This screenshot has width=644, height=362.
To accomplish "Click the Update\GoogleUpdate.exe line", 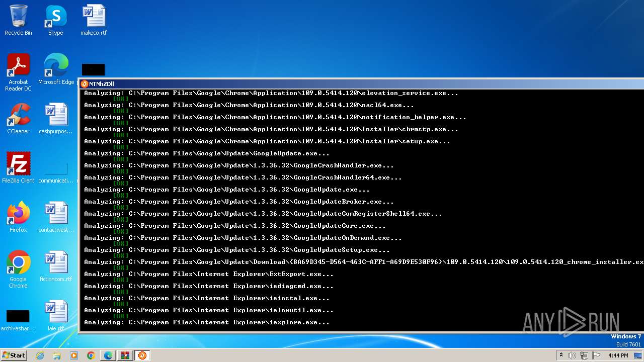I will coord(207,153).
